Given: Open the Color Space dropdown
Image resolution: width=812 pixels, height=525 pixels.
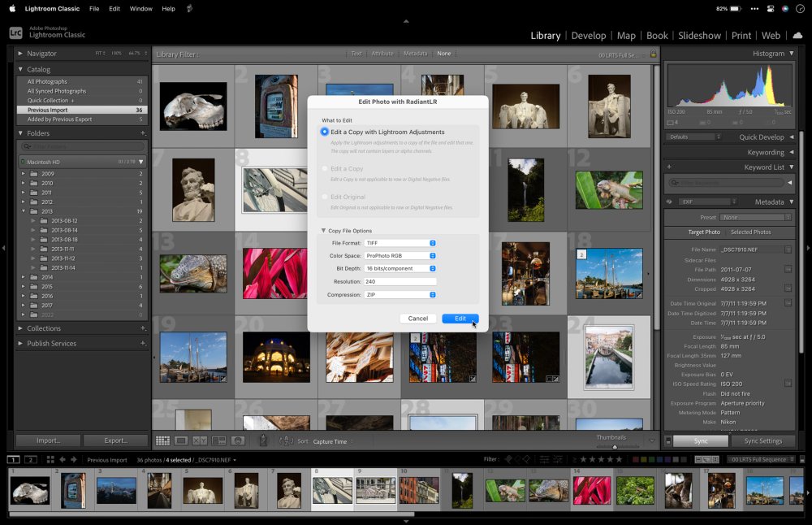Looking at the screenshot, I should [x=400, y=256].
